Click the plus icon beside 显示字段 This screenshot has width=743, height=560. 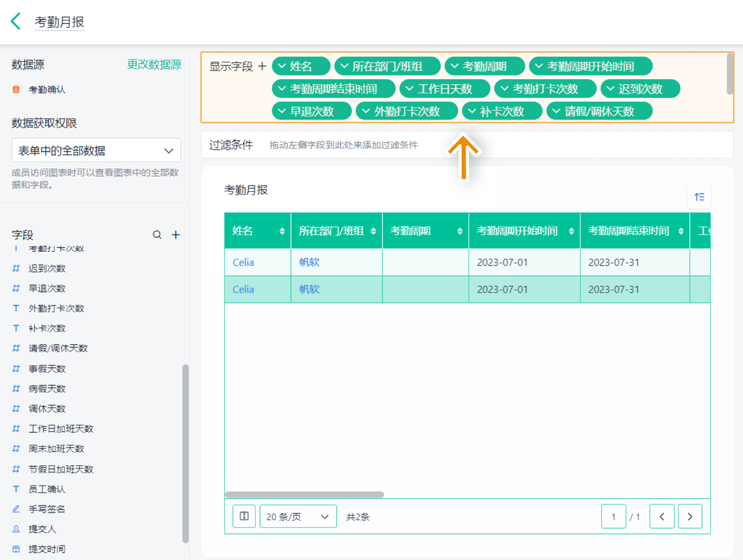coord(262,66)
